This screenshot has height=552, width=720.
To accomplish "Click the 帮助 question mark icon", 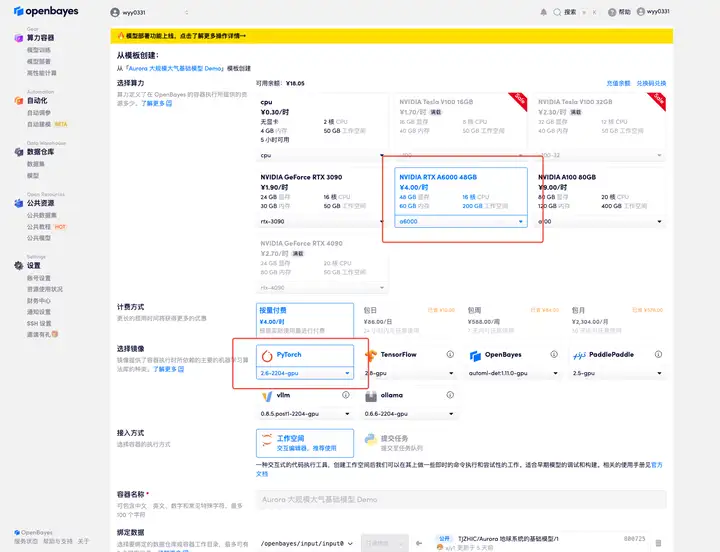I will coord(612,12).
